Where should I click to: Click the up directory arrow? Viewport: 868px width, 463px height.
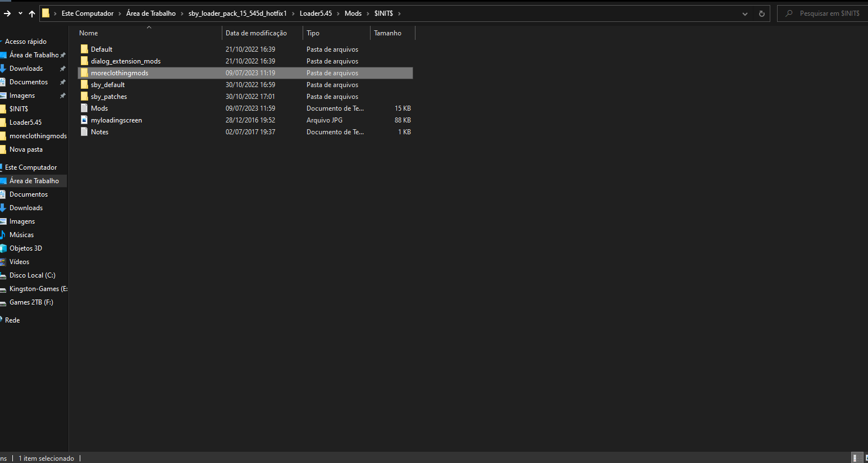(x=32, y=13)
